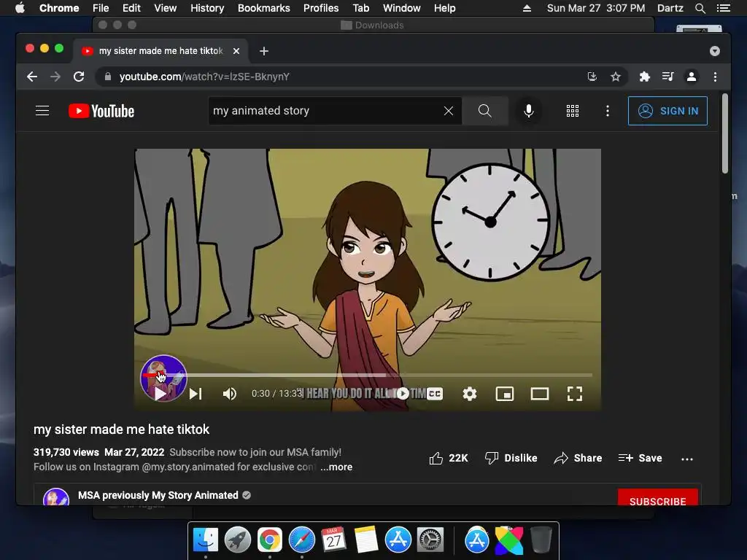
Task: Open media controls in Chrome toolbar
Action: 668,77
